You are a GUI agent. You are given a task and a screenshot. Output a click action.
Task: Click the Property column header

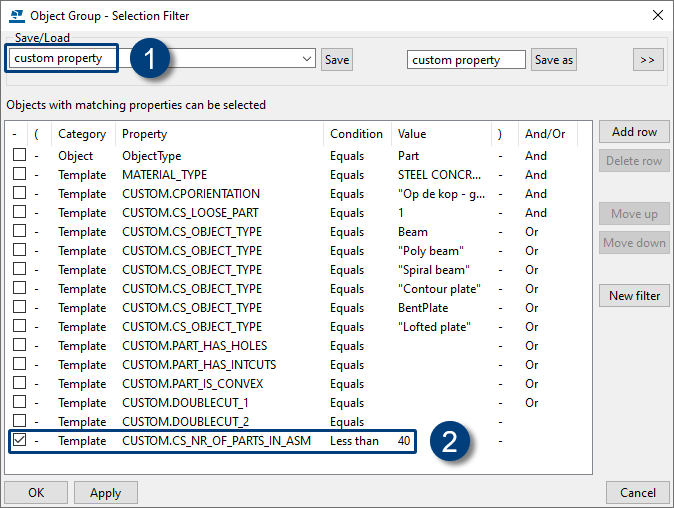tap(145, 134)
